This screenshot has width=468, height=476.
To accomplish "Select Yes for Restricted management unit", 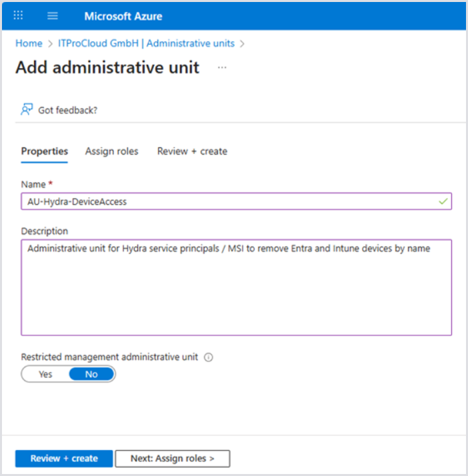I will (x=45, y=374).
